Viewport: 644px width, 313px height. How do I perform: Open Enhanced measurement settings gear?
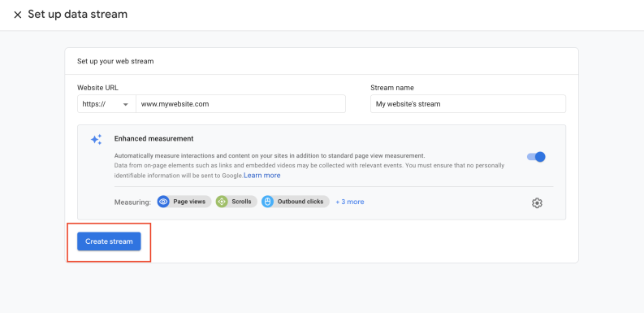[537, 202]
